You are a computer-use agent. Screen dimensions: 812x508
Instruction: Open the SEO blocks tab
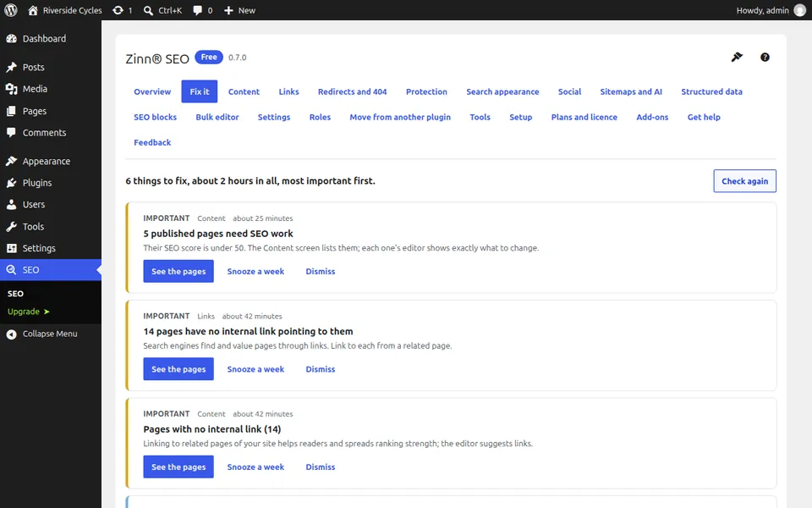tap(156, 117)
